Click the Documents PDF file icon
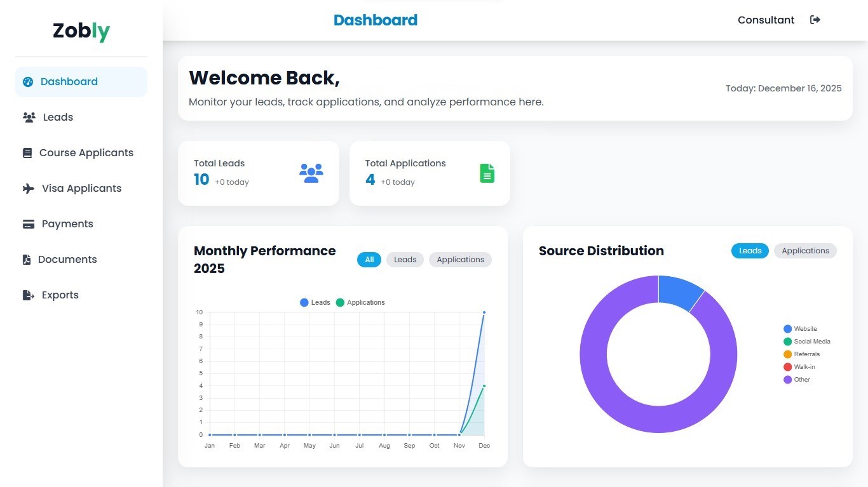This screenshot has height=487, width=868. [27, 260]
